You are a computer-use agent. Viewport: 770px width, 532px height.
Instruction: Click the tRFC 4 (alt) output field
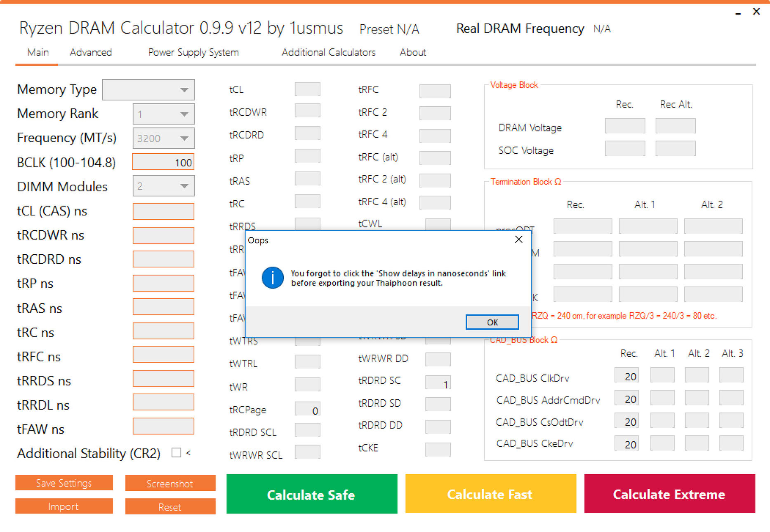tap(435, 202)
